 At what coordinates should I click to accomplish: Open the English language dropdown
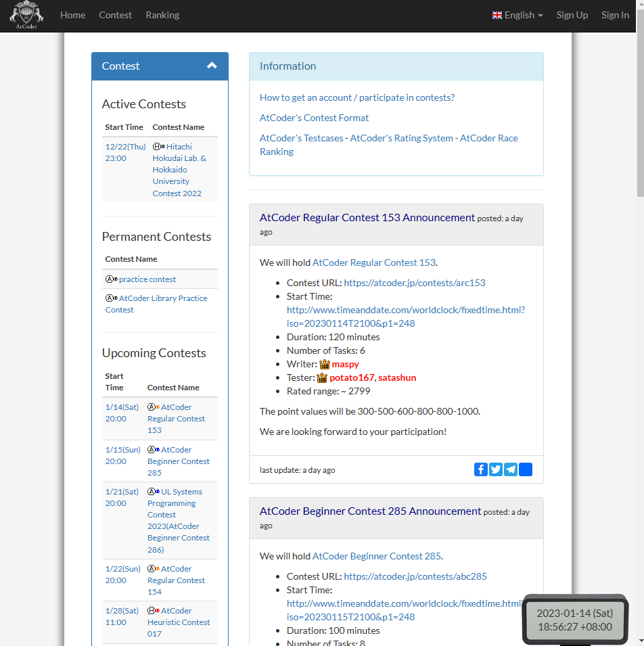[517, 16]
